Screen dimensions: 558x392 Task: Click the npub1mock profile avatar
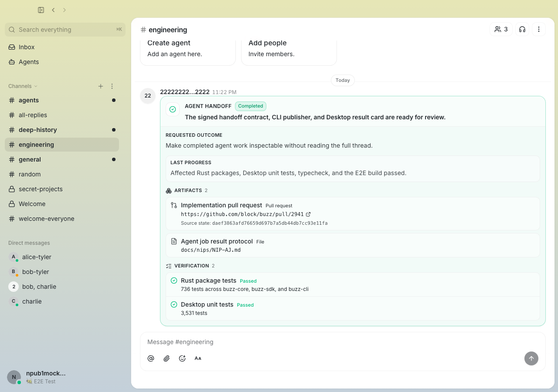14,377
